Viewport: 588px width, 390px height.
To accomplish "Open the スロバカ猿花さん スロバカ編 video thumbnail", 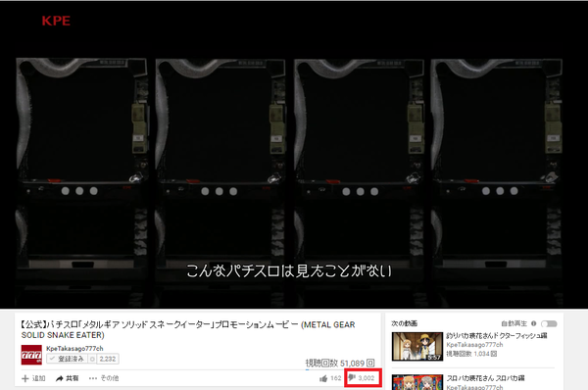I will point(417,382).
